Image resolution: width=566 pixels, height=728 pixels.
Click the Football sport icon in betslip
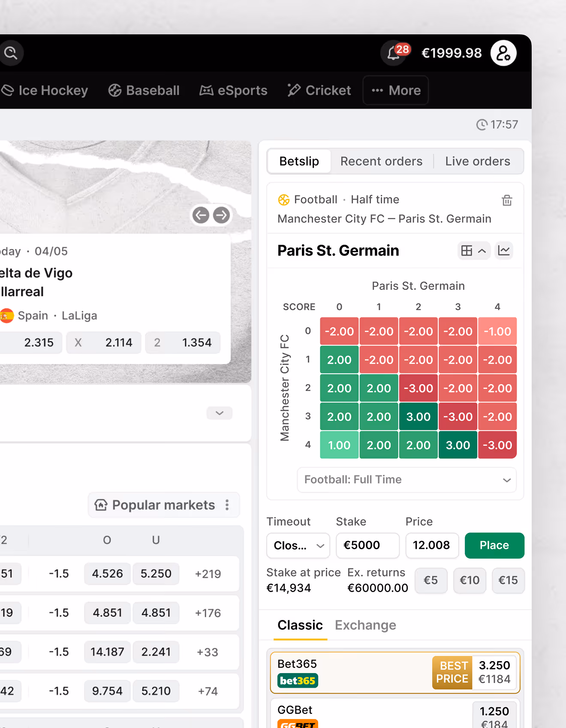(x=284, y=200)
